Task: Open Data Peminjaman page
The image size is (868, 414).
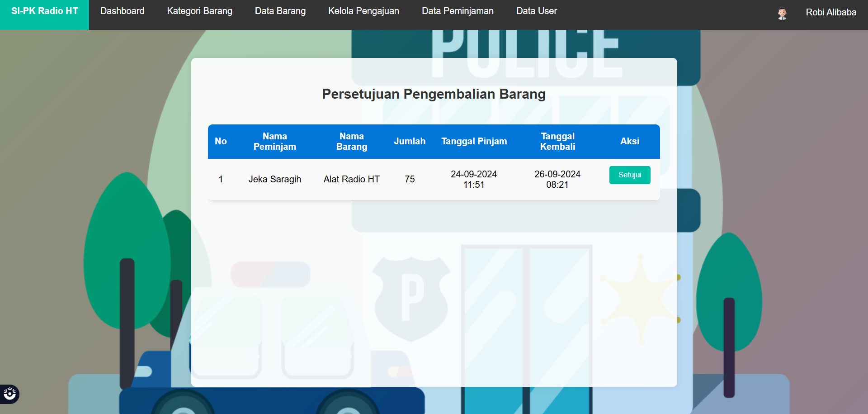Action: click(458, 11)
